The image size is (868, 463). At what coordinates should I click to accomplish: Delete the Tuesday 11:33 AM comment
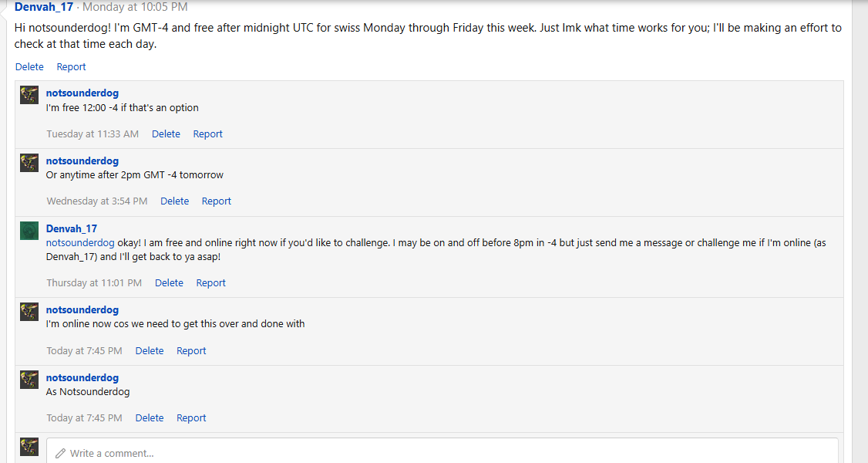click(166, 134)
